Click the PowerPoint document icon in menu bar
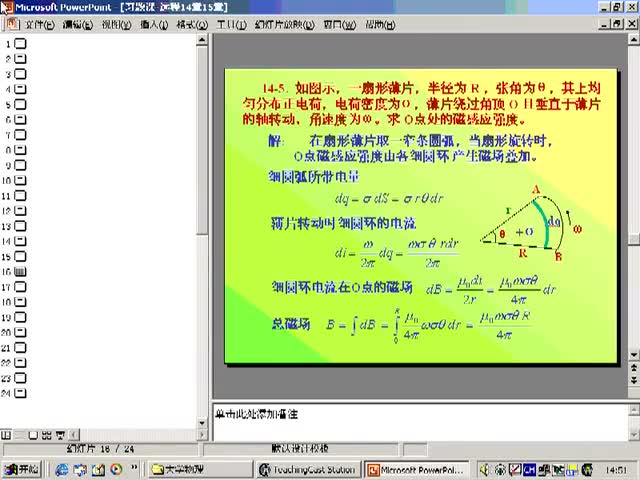640x480 pixels. click(12, 24)
